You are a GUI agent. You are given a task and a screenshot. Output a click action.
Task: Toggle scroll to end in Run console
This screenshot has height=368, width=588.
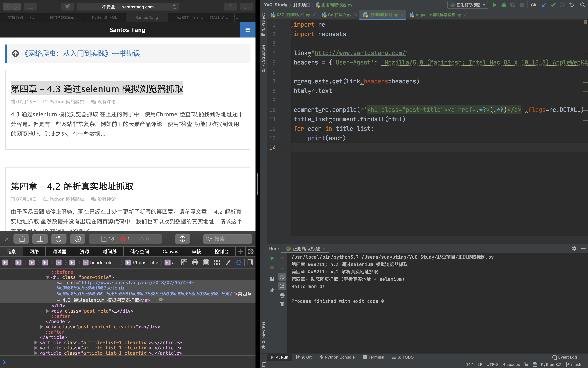(x=282, y=286)
